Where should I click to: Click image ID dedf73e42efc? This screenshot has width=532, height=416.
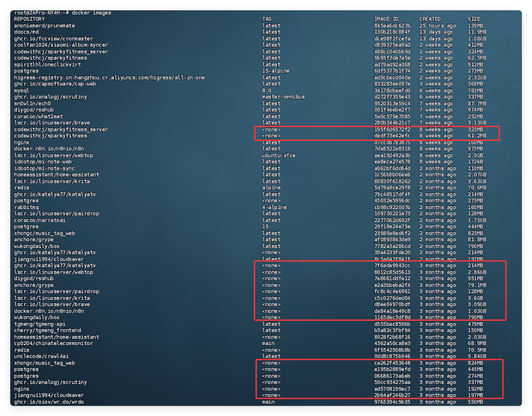pyautogui.click(x=392, y=136)
